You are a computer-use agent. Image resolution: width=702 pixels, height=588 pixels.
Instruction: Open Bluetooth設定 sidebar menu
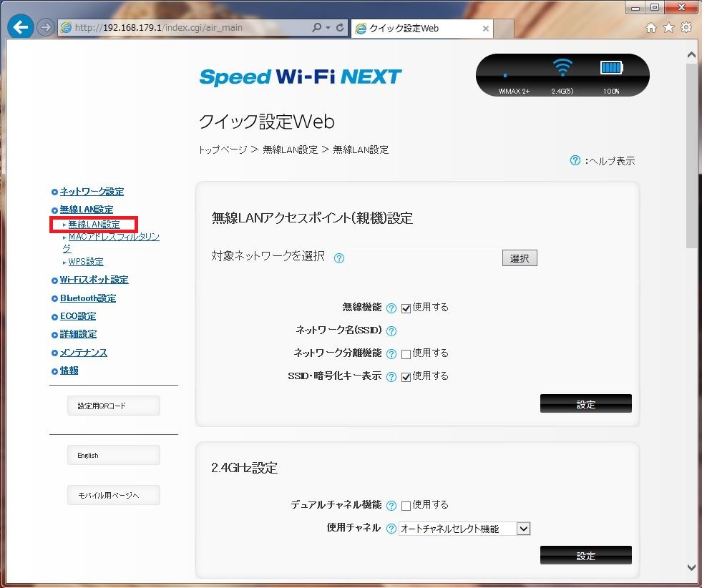point(88,298)
